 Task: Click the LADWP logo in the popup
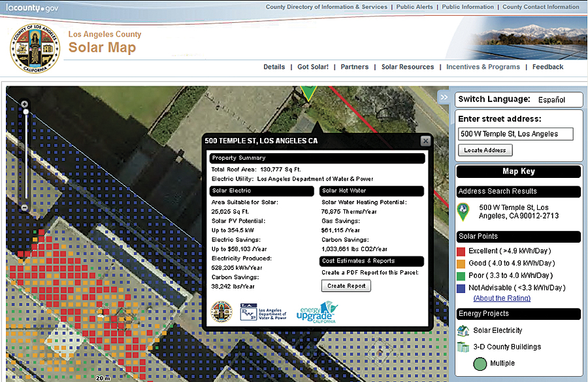263,312
